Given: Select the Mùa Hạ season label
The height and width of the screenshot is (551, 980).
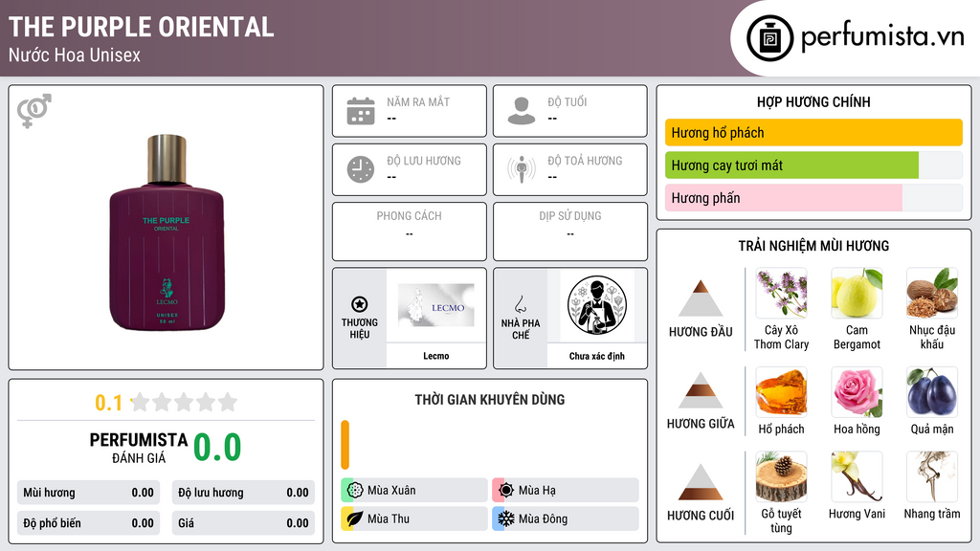Looking at the screenshot, I should (x=537, y=491).
